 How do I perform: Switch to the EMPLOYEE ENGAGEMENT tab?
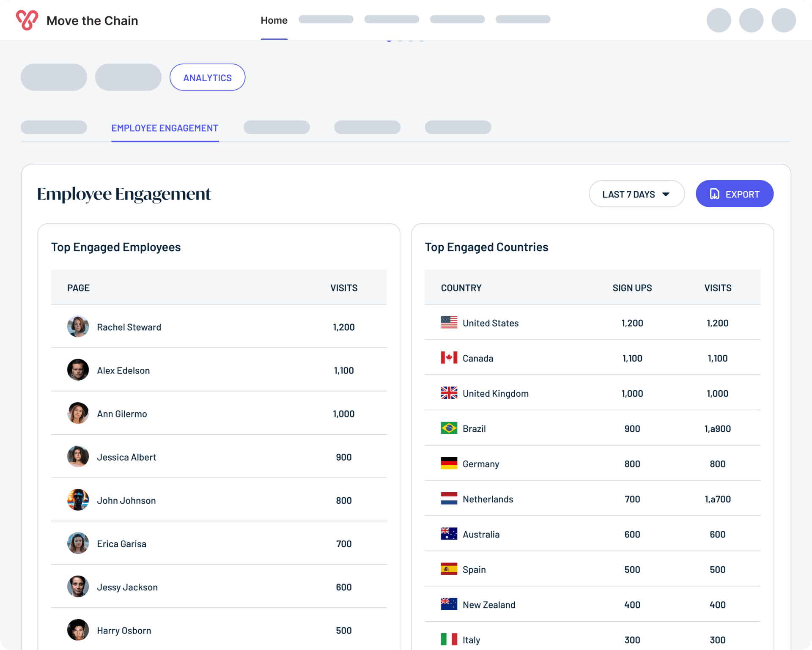click(165, 128)
